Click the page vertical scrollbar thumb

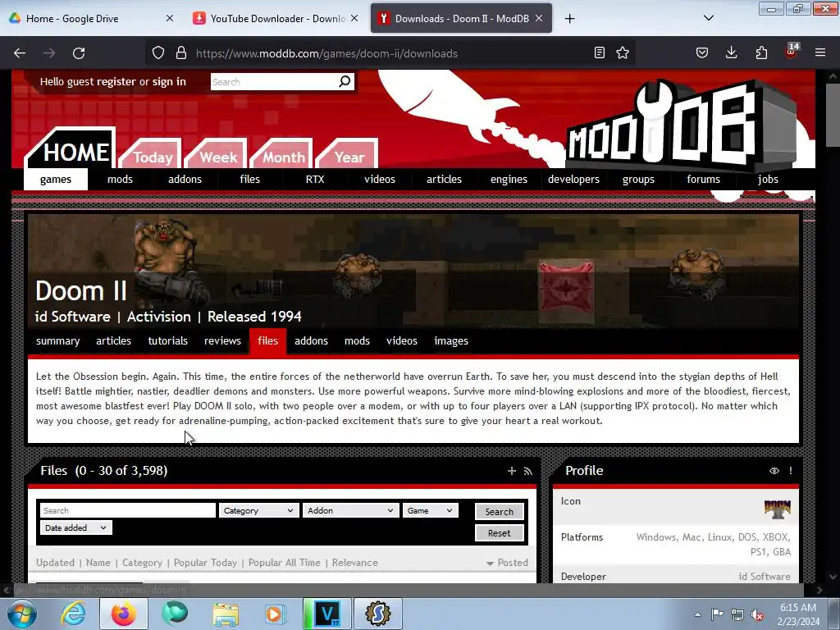pos(833,115)
